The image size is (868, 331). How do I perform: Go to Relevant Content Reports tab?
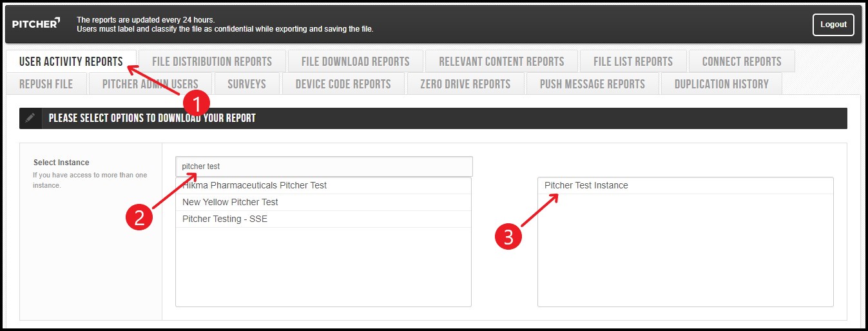pos(501,61)
